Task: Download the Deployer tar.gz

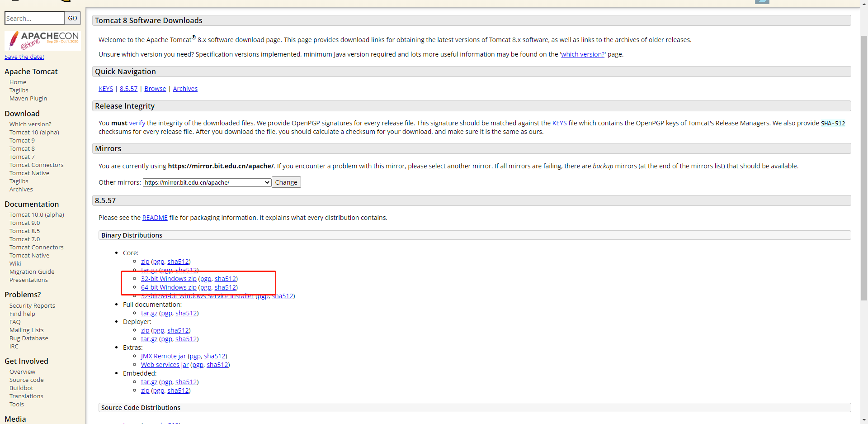Action: (149, 339)
